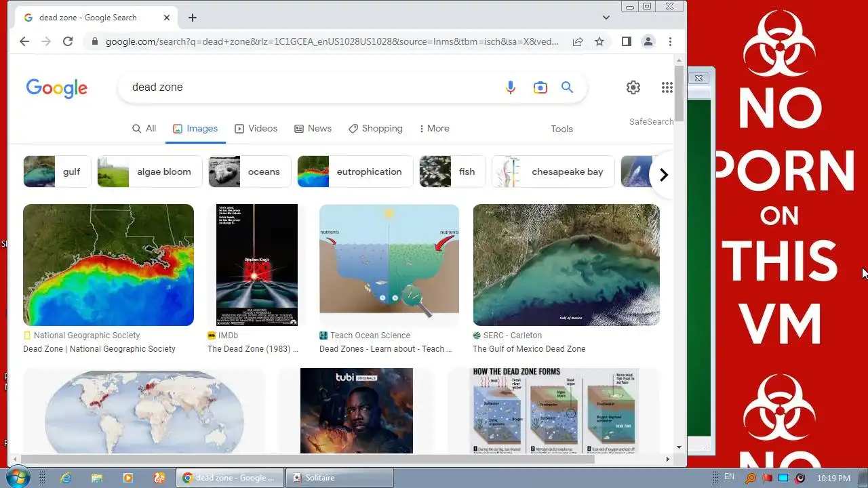Open the Gulf heat map satellite image

pos(108,265)
